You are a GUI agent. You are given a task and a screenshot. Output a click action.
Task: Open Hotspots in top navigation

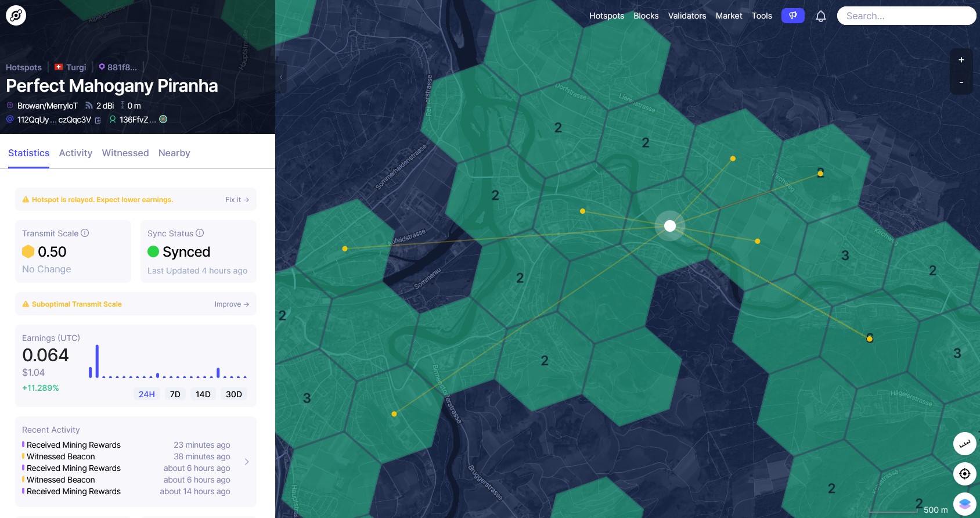click(x=607, y=16)
